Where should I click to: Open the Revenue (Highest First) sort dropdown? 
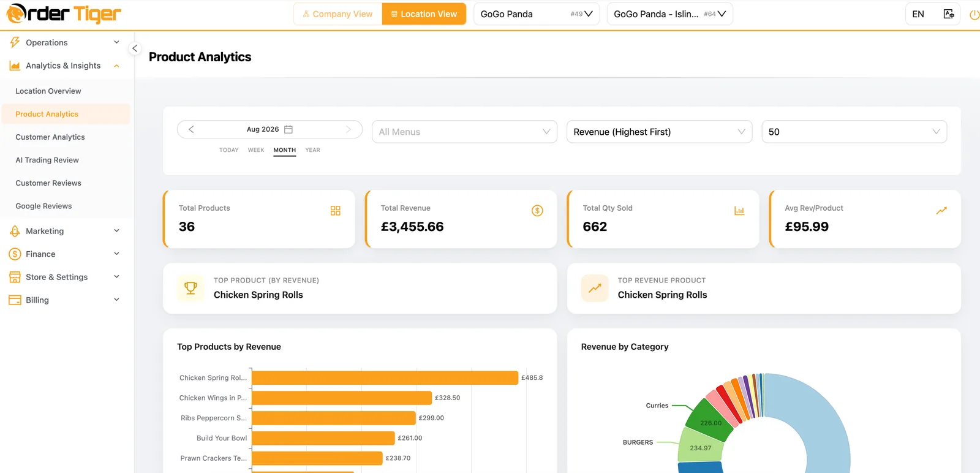point(660,132)
